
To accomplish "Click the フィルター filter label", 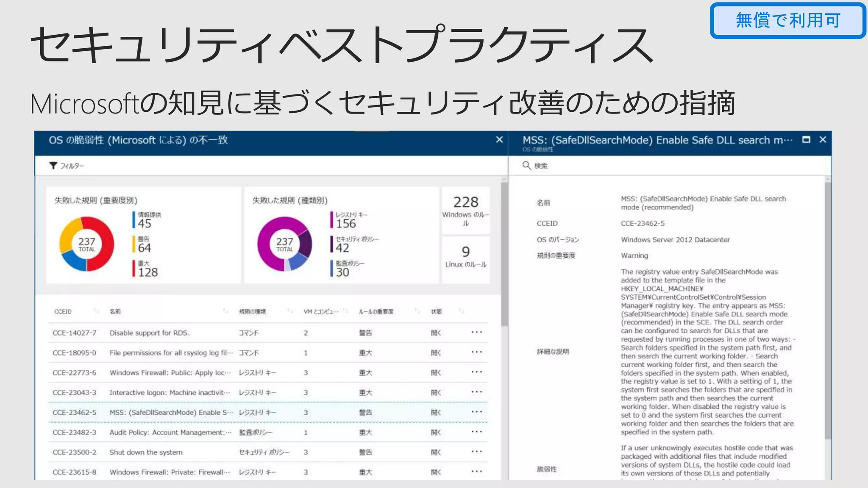I will click(x=72, y=166).
